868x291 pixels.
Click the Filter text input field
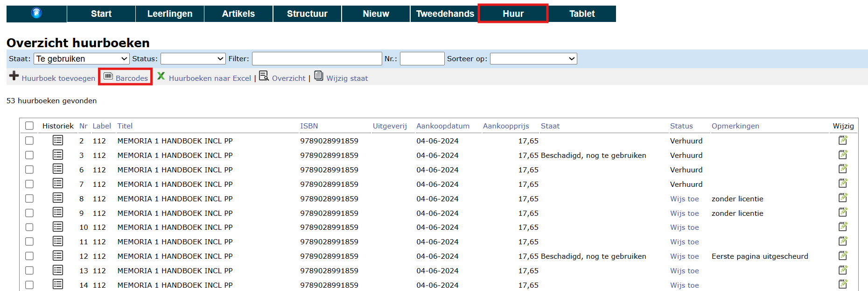point(317,59)
